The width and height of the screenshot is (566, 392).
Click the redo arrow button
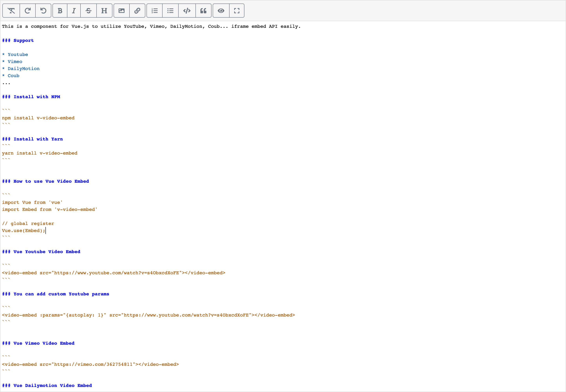28,11
